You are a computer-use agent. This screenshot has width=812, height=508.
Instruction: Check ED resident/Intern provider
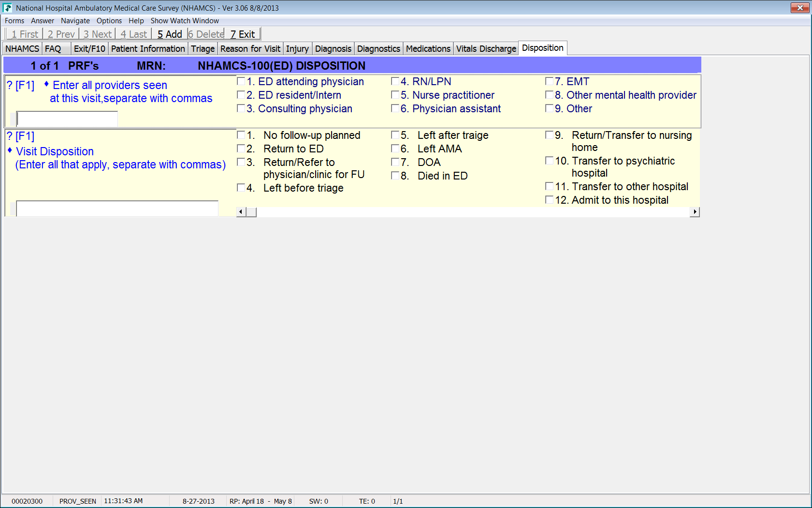point(241,95)
